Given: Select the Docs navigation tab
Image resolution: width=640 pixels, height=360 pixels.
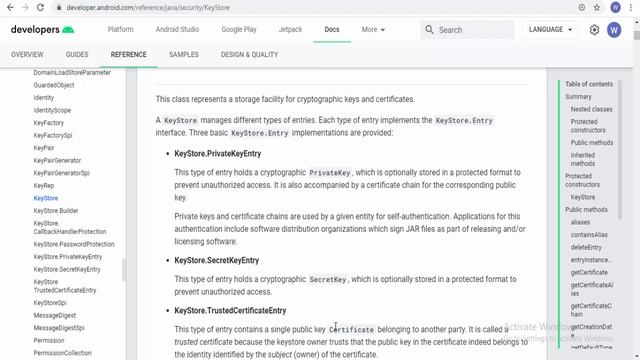Looking at the screenshot, I should [332, 29].
